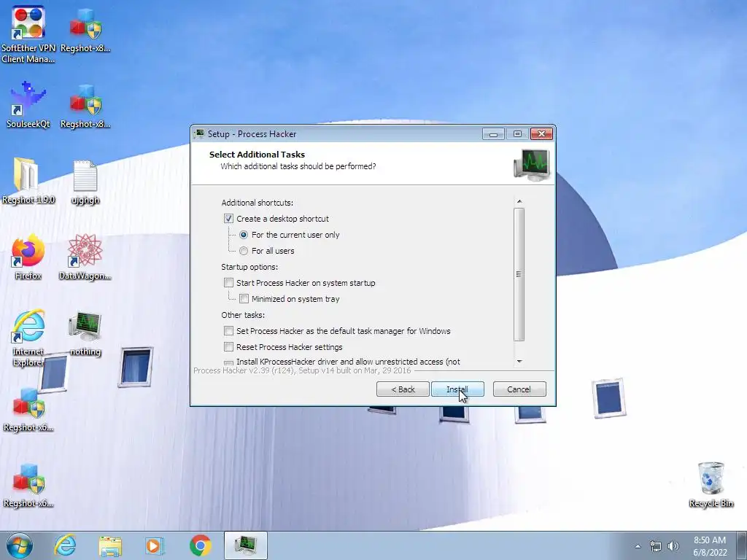Click the Additional shortcuts: label
Screen dimensions: 747x560
(258, 203)
